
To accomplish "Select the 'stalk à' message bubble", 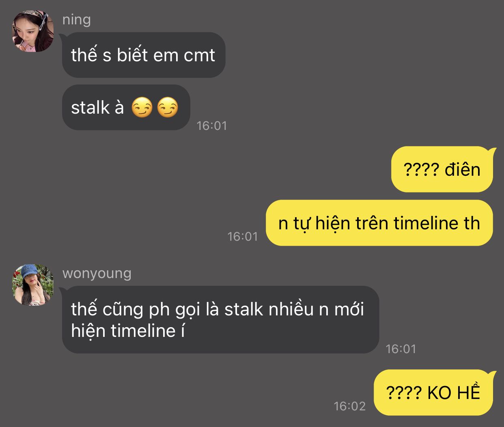I will (x=126, y=108).
